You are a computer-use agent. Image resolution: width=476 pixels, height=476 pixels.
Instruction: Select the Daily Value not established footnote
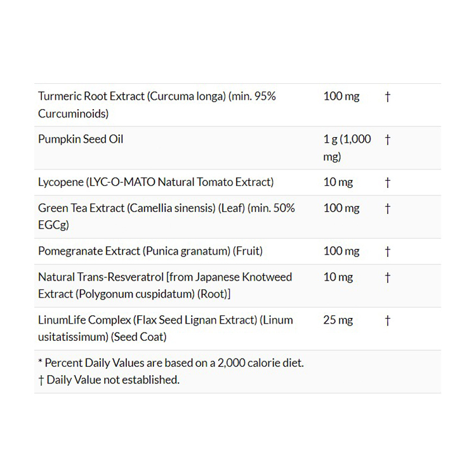109,380
